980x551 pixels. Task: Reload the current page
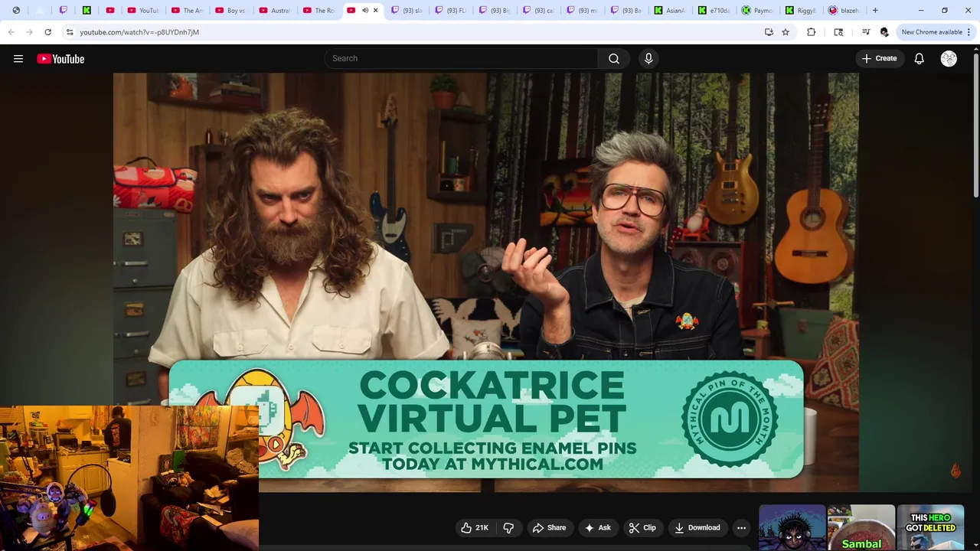47,32
